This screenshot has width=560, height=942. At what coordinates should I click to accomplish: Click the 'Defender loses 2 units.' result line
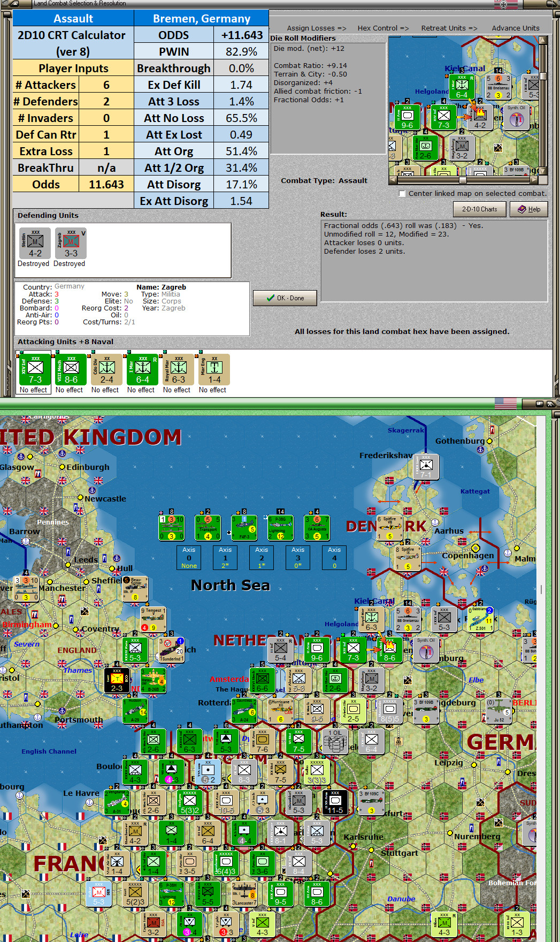coord(364,252)
